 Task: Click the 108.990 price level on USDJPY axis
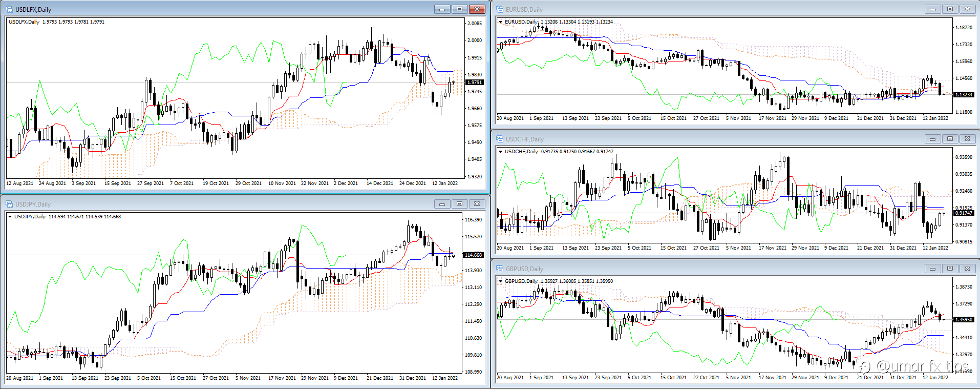click(473, 372)
